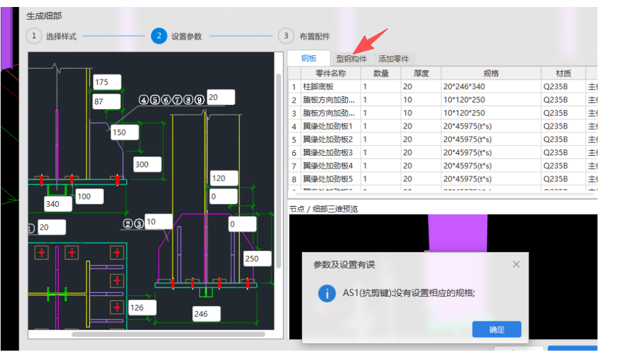The height and width of the screenshot is (357, 644).
Task: Select the 翼缘处加劲板2 row
Action: (443, 139)
